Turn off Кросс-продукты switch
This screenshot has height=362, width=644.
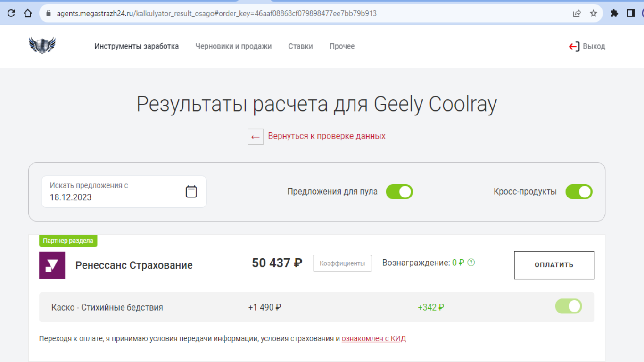pos(579,192)
